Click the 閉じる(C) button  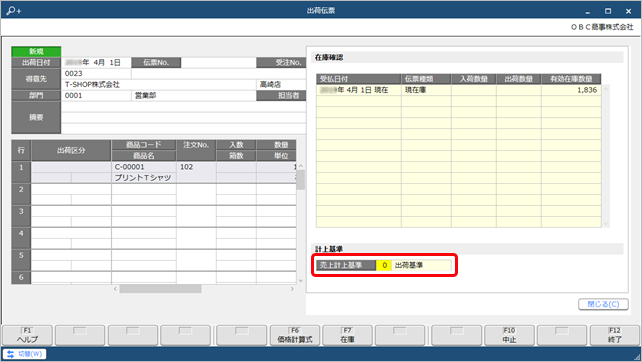pyautogui.click(x=603, y=304)
